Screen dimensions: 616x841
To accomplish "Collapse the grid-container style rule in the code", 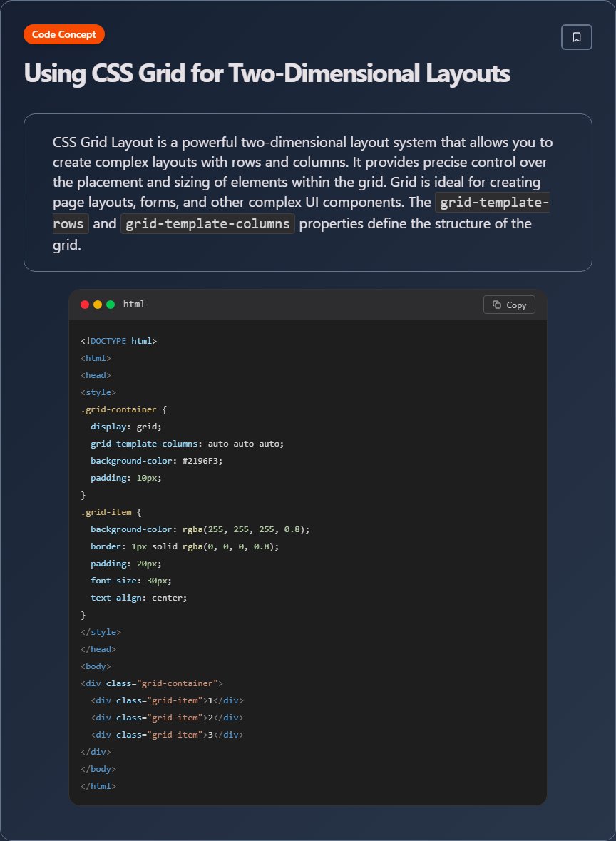I will [119, 409].
